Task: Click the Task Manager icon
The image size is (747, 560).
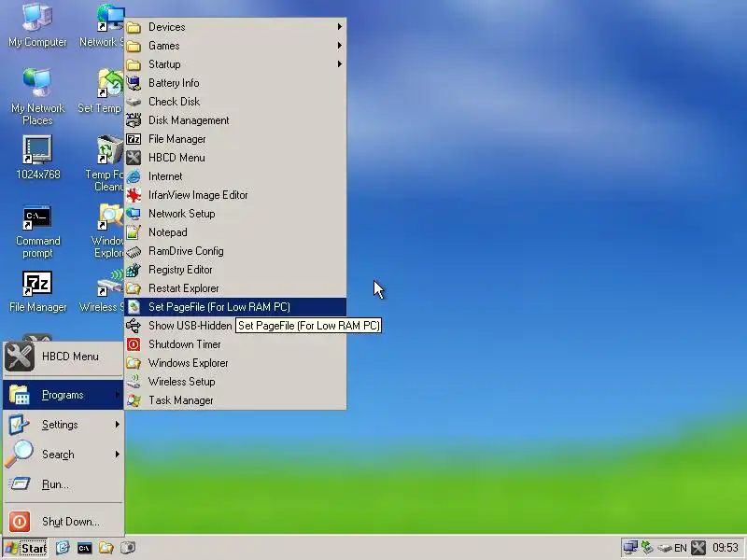Action: coord(134,400)
